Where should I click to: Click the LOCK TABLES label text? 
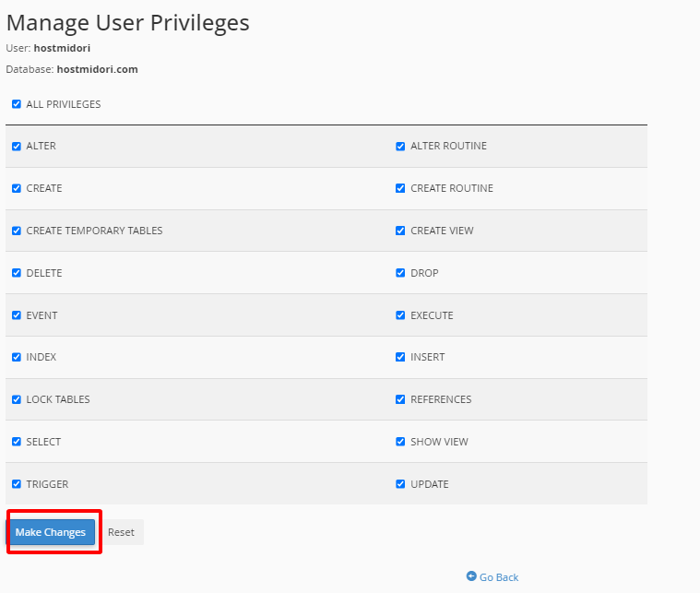[x=58, y=399]
